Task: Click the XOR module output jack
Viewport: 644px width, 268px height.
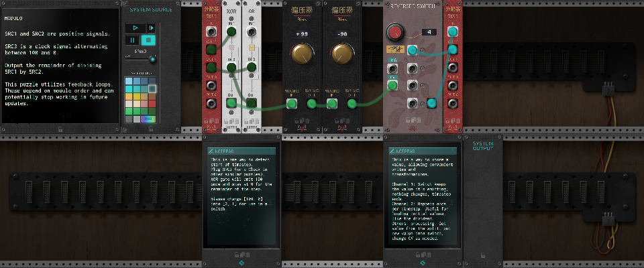Action: (231, 103)
